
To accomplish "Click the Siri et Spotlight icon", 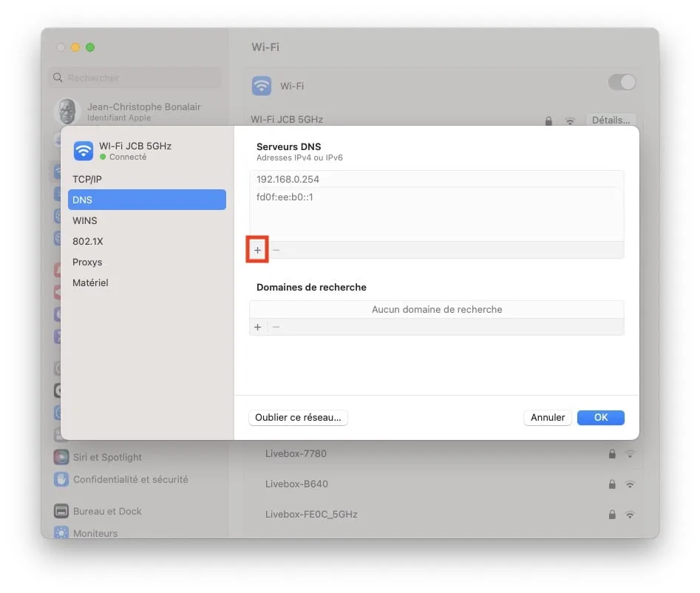I will 61,457.
